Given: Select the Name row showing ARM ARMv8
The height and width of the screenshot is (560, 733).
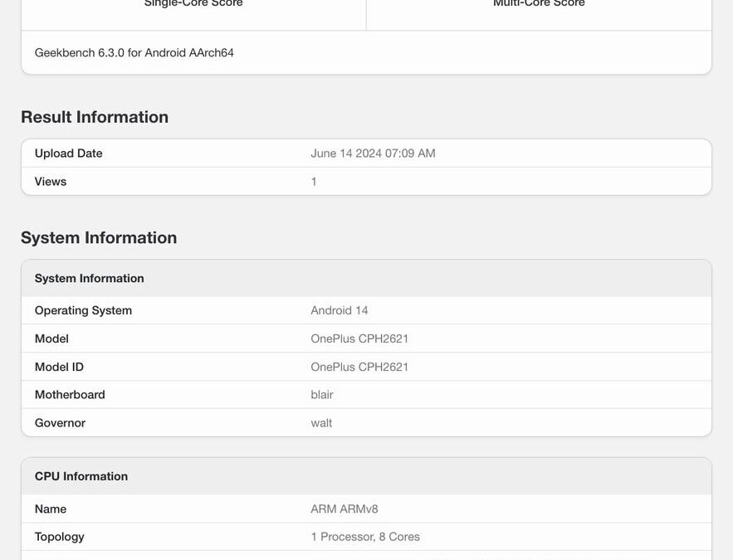Looking at the screenshot, I should tap(51, 509).
